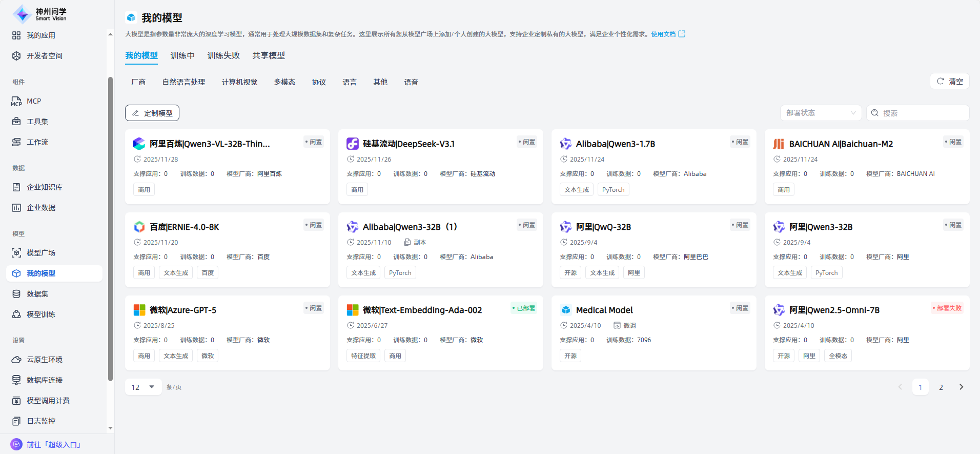This screenshot has width=980, height=454.
Task: Open 数据集 dataset icon
Action: click(x=16, y=294)
